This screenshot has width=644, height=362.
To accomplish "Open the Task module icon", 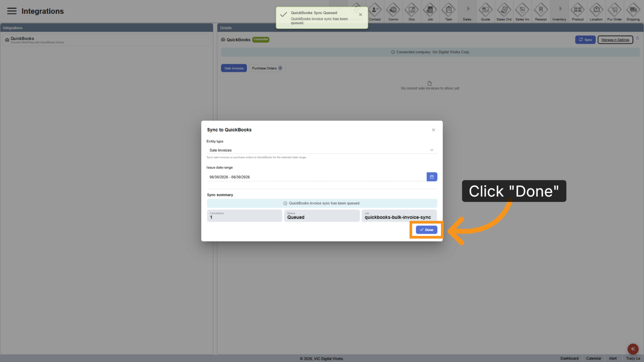I will [x=449, y=12].
